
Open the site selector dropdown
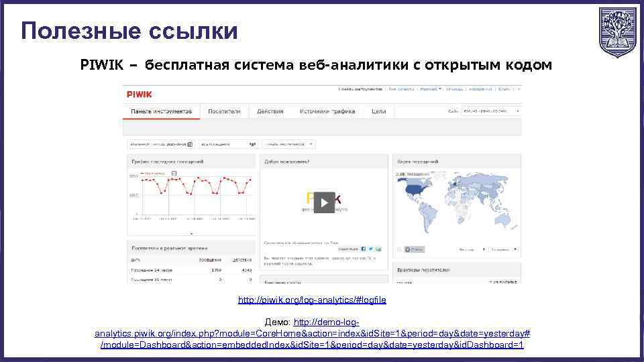pos(491,111)
